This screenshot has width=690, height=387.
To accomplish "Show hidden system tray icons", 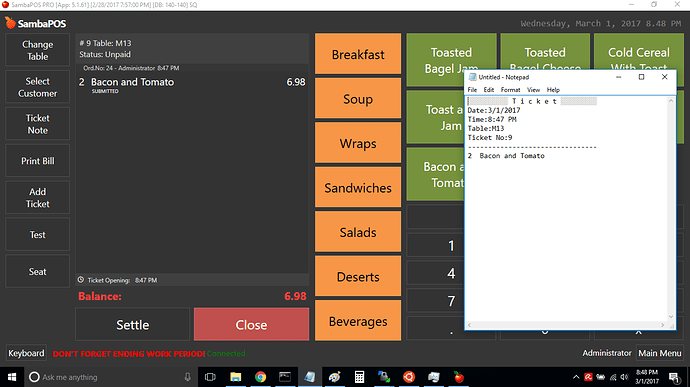I will (x=576, y=377).
